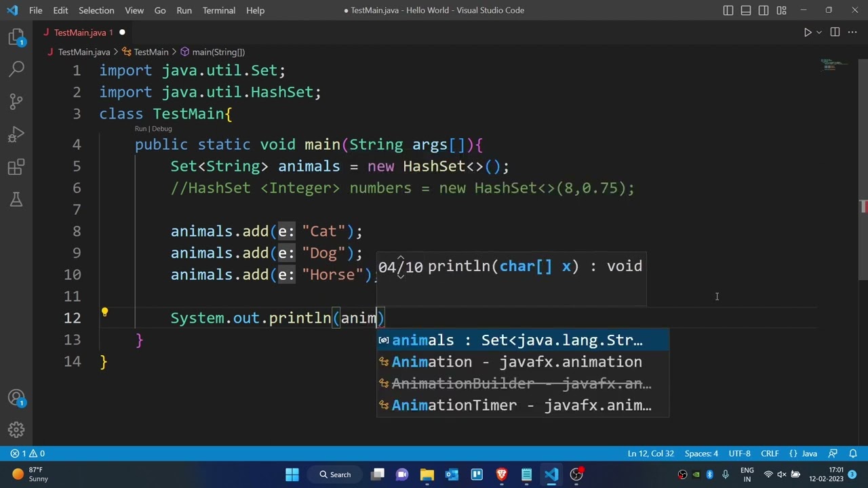Change end of line sequence CRLF
868x488 pixels.
(770, 453)
